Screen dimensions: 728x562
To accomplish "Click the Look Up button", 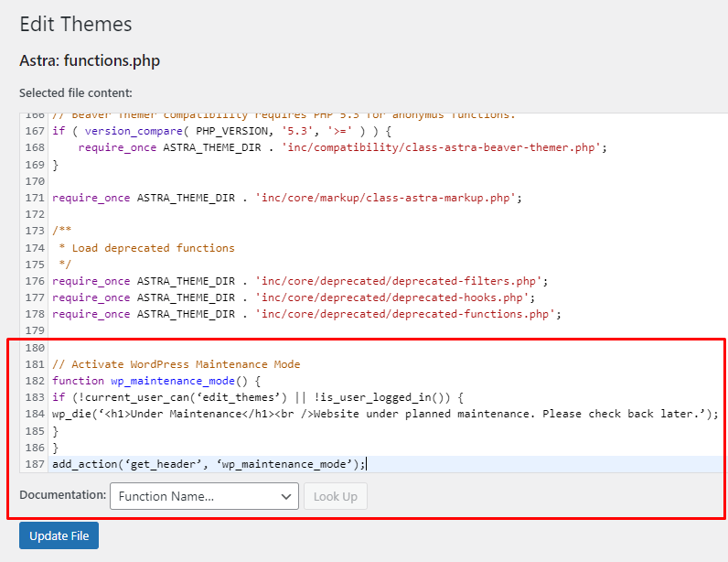I will click(336, 496).
